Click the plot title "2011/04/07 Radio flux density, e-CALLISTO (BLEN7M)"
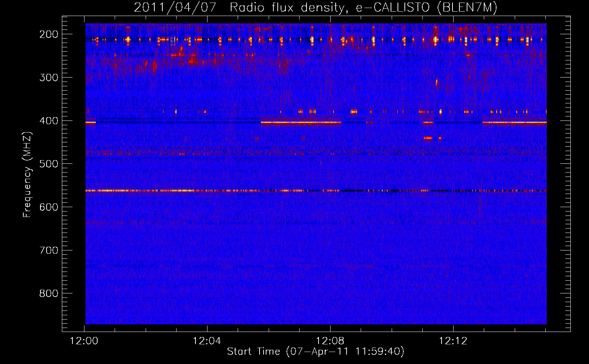Screen dimensions: 589x364 pos(316,7)
